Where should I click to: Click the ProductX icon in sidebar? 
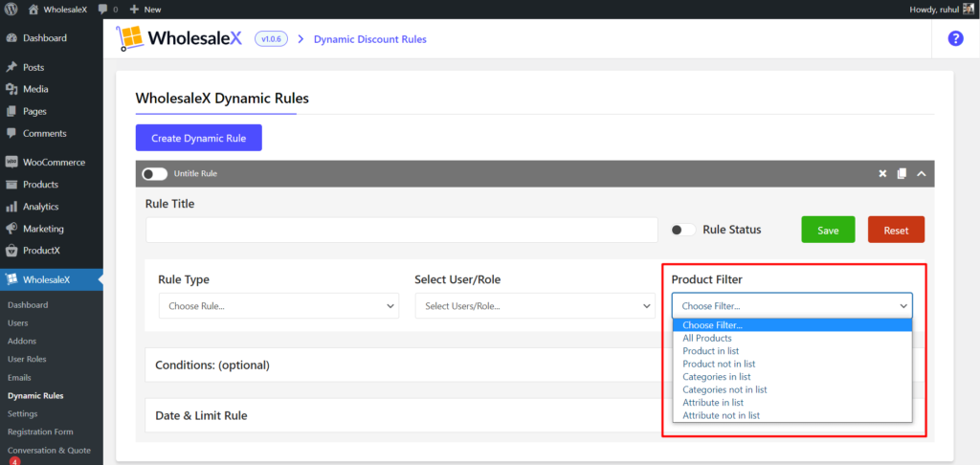coord(11,251)
